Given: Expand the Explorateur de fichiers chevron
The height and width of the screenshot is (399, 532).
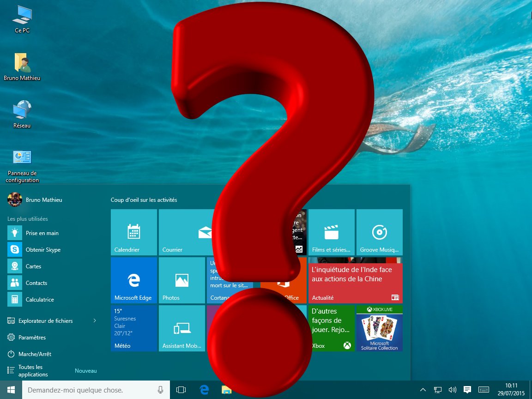Looking at the screenshot, I should [95, 320].
